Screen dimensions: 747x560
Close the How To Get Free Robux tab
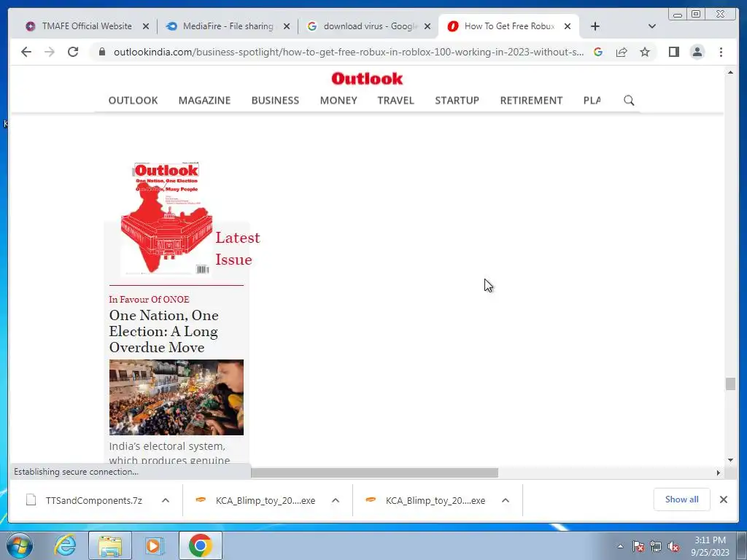[568, 26]
